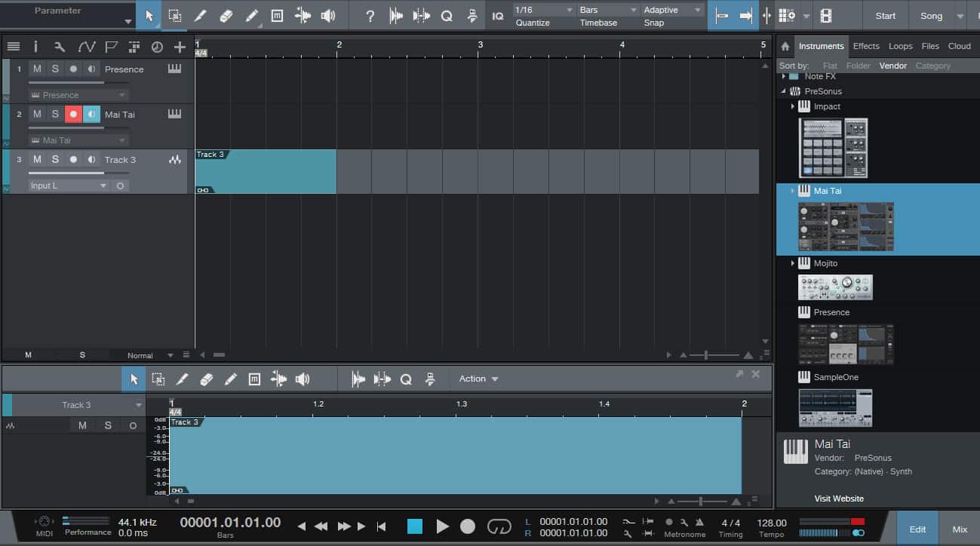Mute the Presence track
Screen dimensions: 980x546
click(x=37, y=69)
